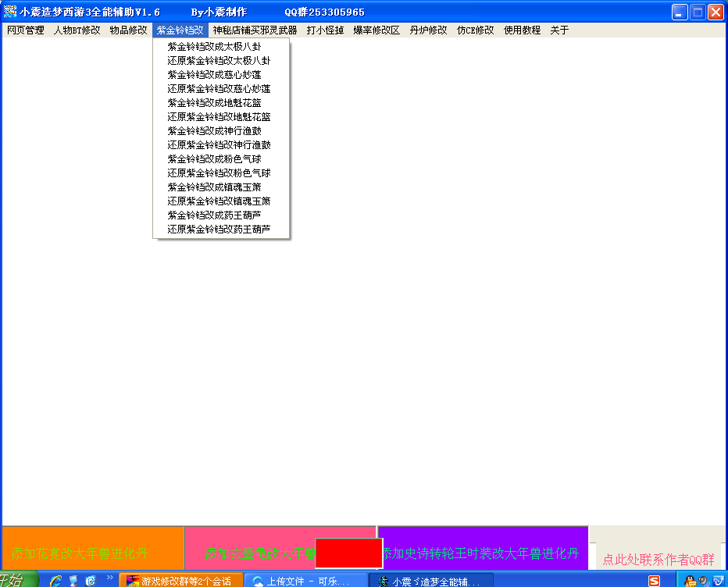Click purple 添加史诗转轮王时装改大年兽进化丹 button

click(x=482, y=554)
